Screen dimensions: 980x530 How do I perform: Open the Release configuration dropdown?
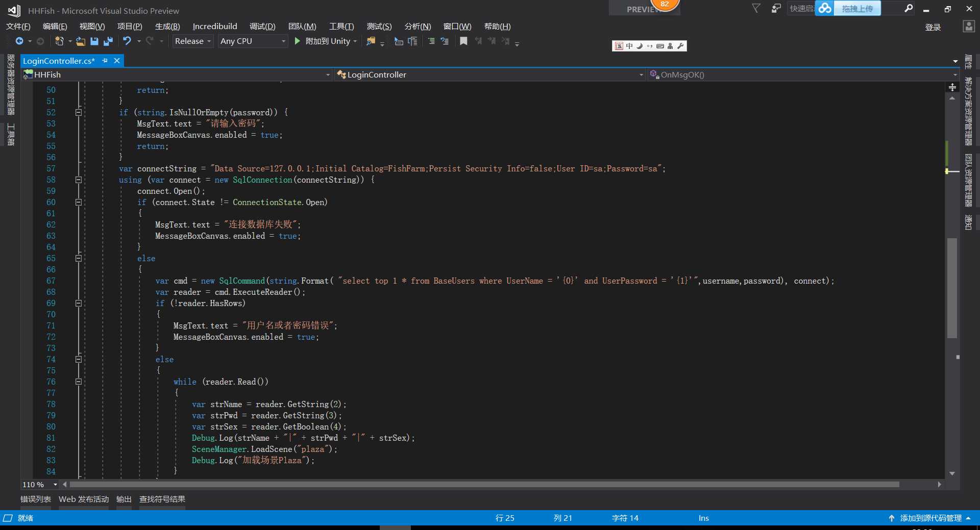click(192, 41)
